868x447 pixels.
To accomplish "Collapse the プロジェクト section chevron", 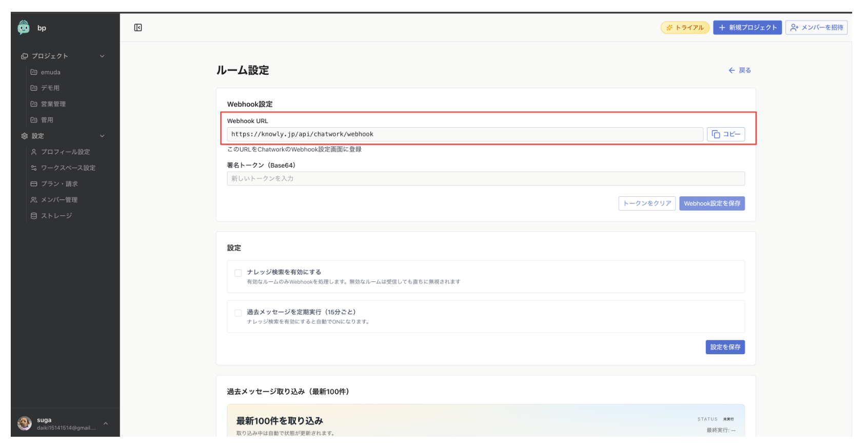I will point(102,56).
